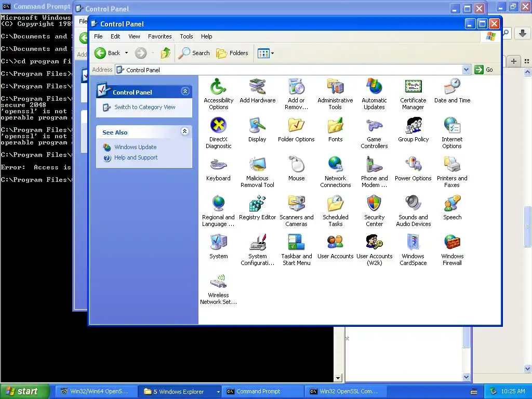This screenshot has width=532, height=399.
Task: Open Phone and Modem options icon
Action: coord(374,172)
